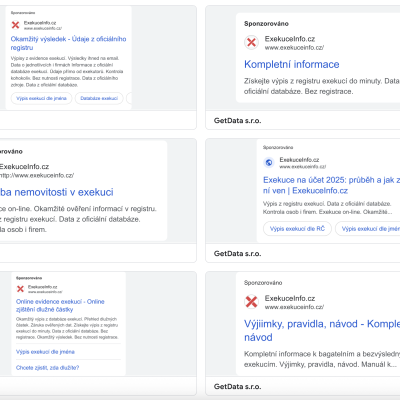Click red X favicon in Okamžitý výsledek ad

15,25
